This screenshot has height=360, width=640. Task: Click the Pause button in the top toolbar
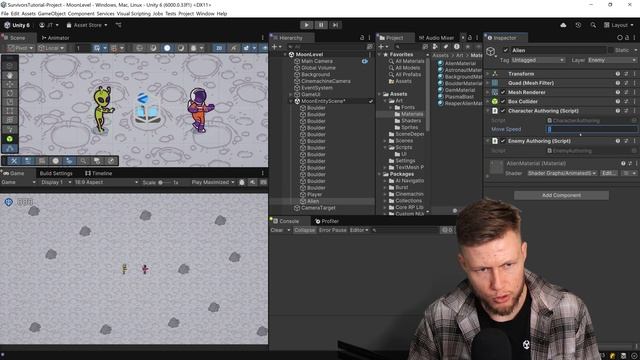pyautogui.click(x=321, y=25)
